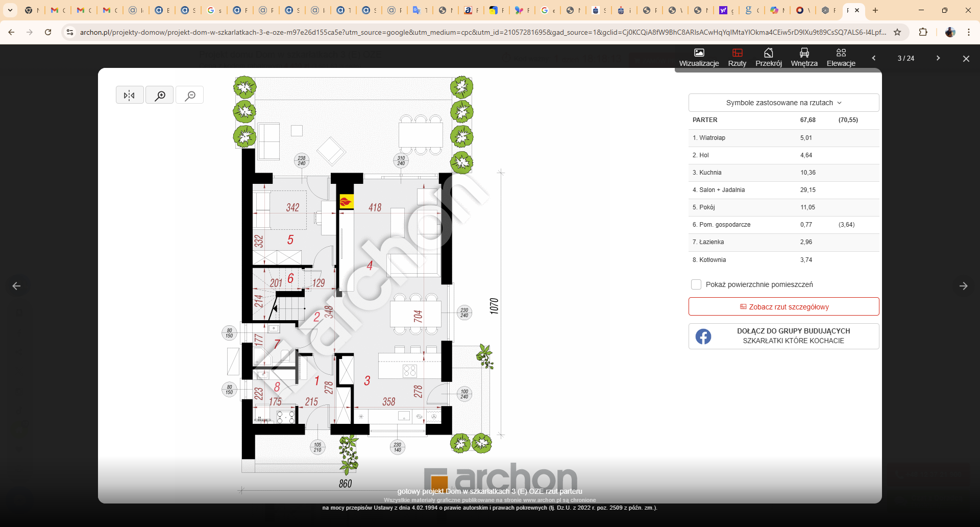The image size is (980, 527).
Task: Show the Wnętrza interior images
Action: pos(804,57)
